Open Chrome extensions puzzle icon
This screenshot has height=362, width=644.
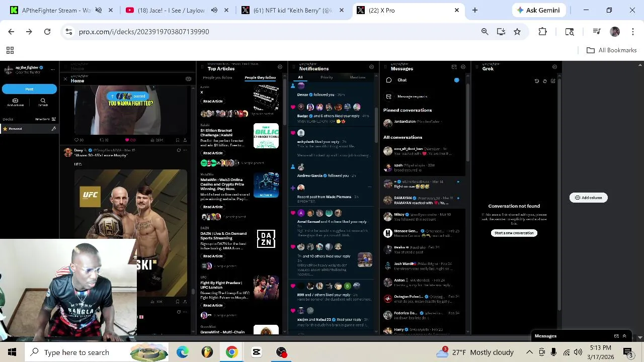[x=542, y=32]
